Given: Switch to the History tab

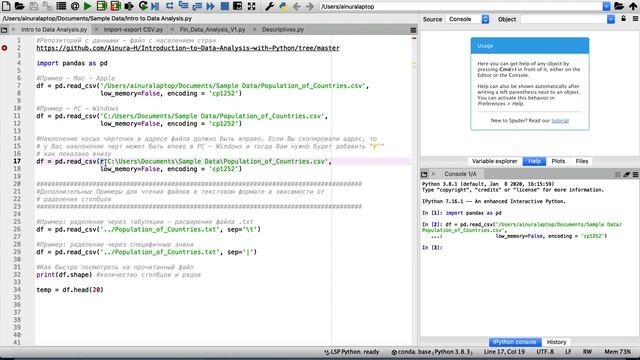Looking at the screenshot, I should tap(556, 342).
